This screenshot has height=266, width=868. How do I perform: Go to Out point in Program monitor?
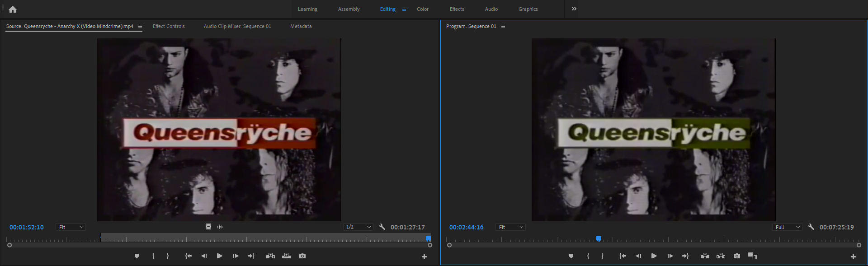[685, 256]
